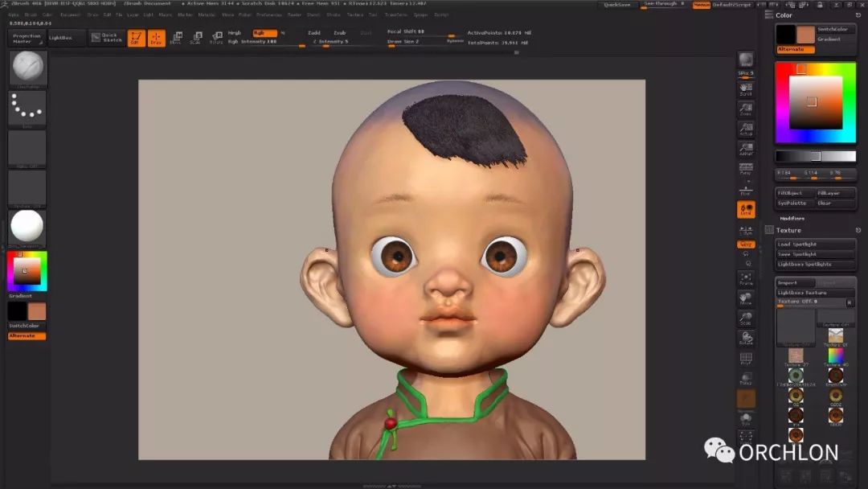
Task: Select the Move tool in top toolbar
Action: tap(176, 38)
